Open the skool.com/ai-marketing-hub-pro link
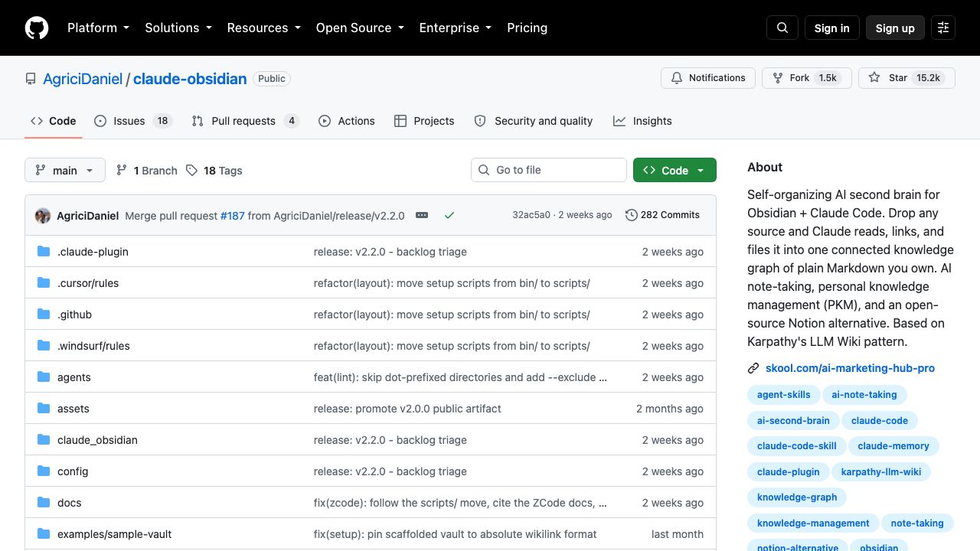This screenshot has width=980, height=551. click(x=850, y=368)
